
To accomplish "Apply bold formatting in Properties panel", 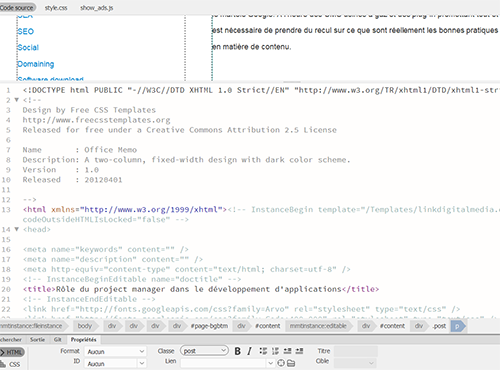I will point(237,351).
